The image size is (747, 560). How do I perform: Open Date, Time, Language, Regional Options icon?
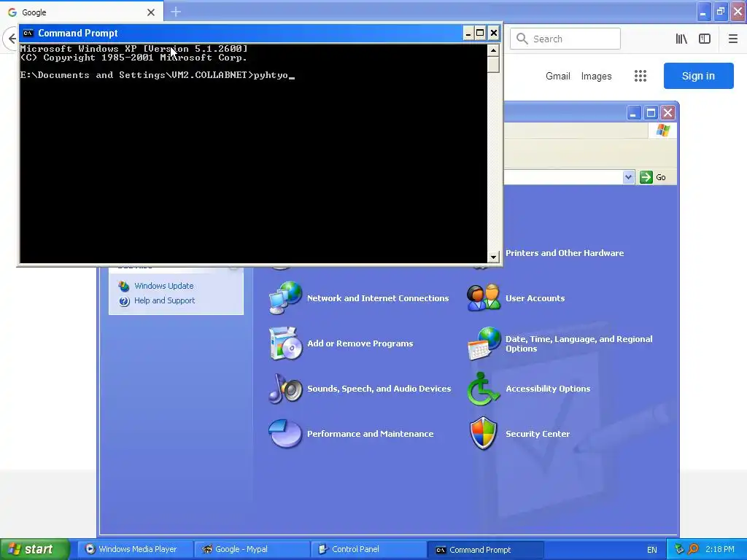pyautogui.click(x=484, y=343)
